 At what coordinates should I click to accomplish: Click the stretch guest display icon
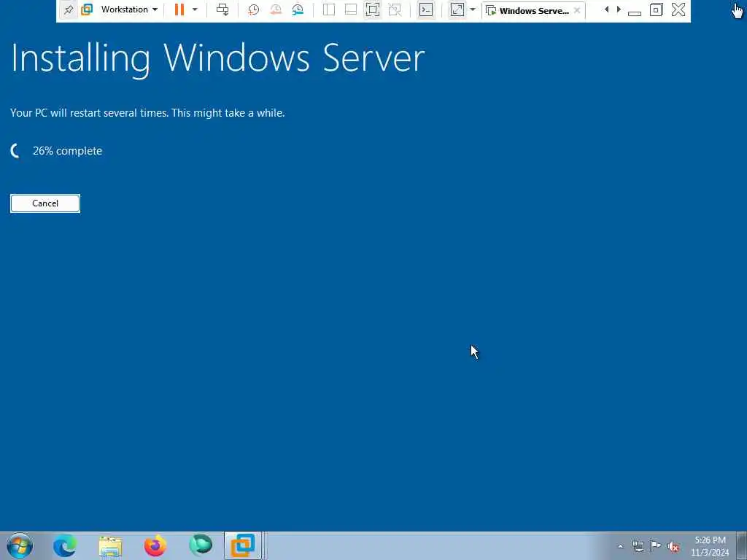(457, 9)
